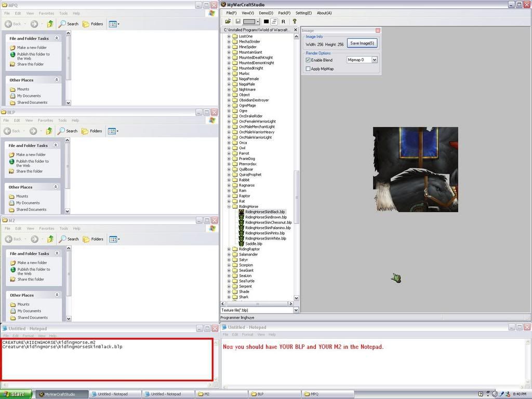Check the Apply MipMap checkbox
The height and width of the screenshot is (399, 532).
click(x=308, y=69)
